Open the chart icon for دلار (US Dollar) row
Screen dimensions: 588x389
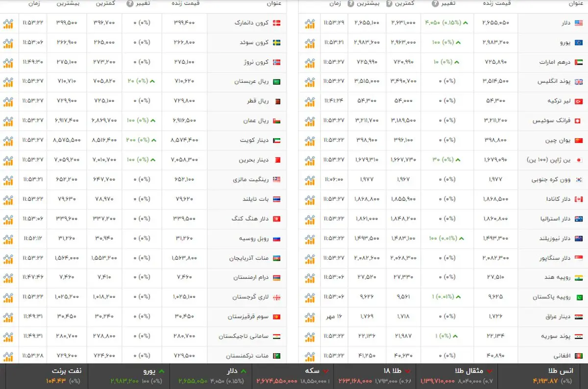(310, 23)
